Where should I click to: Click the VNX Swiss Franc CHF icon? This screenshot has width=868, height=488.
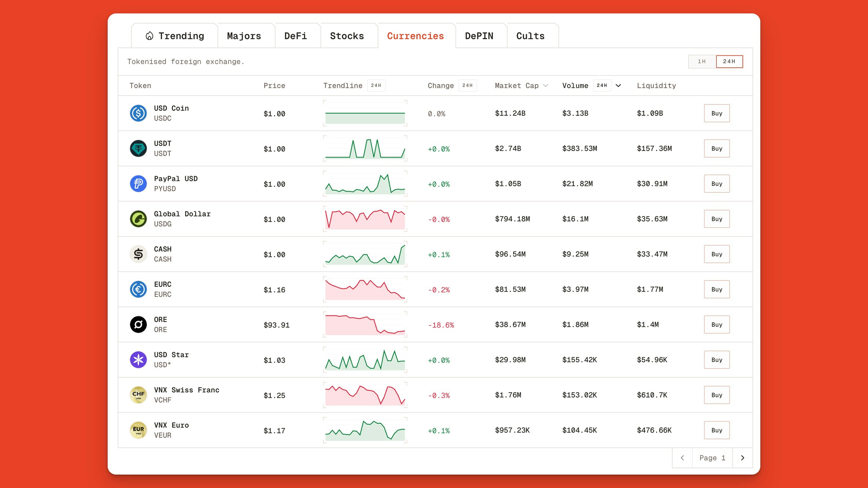pos(138,395)
